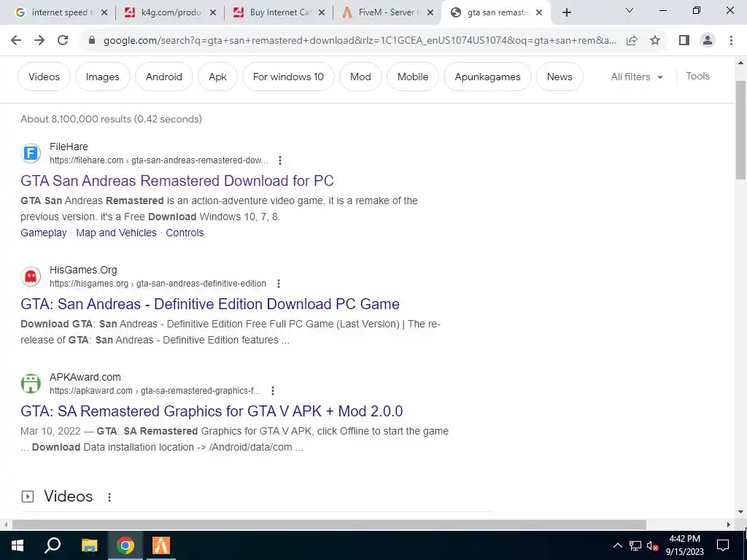
Task: Expand the All filters dropdown
Action: click(x=637, y=77)
